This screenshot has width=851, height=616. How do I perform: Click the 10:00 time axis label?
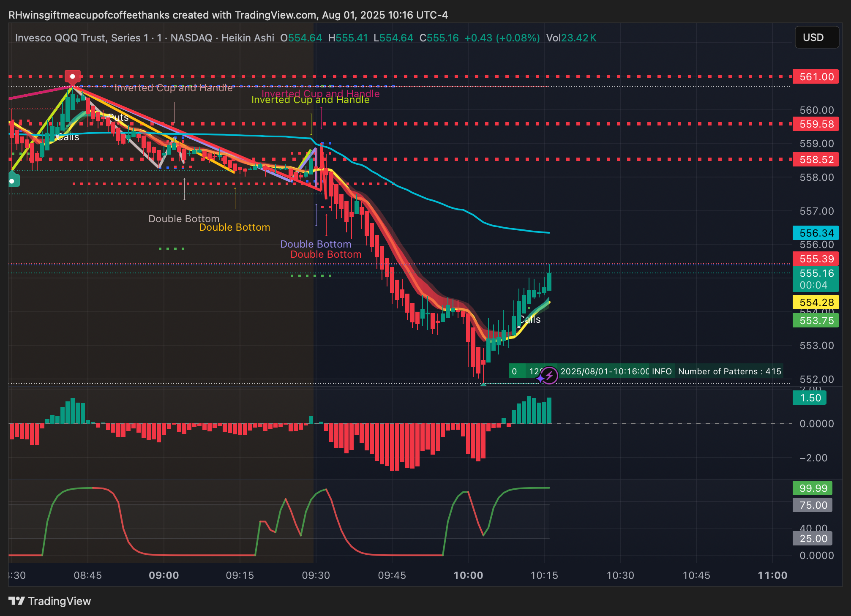click(x=468, y=575)
